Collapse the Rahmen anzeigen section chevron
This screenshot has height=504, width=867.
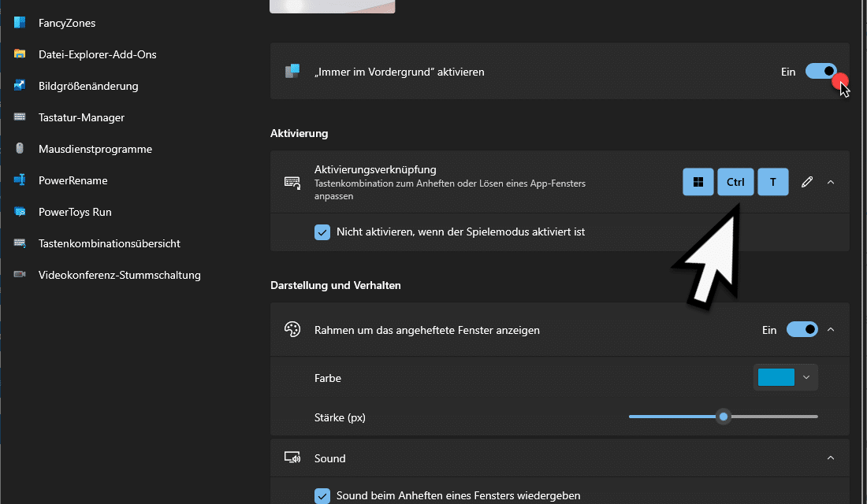click(x=831, y=329)
